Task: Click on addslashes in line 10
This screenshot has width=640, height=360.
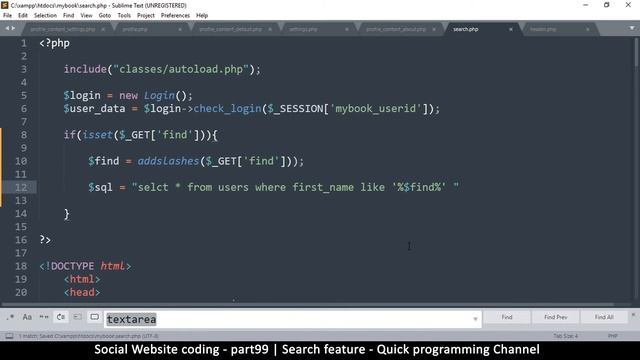Action: (x=168, y=161)
